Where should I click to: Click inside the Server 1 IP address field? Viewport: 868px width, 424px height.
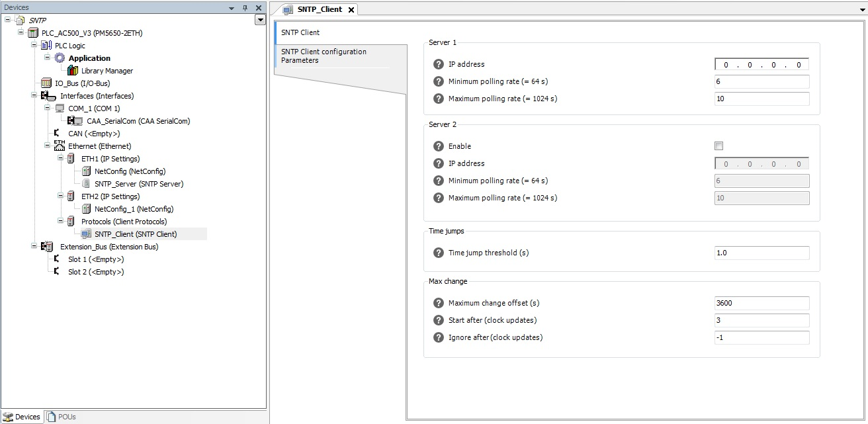coord(761,64)
